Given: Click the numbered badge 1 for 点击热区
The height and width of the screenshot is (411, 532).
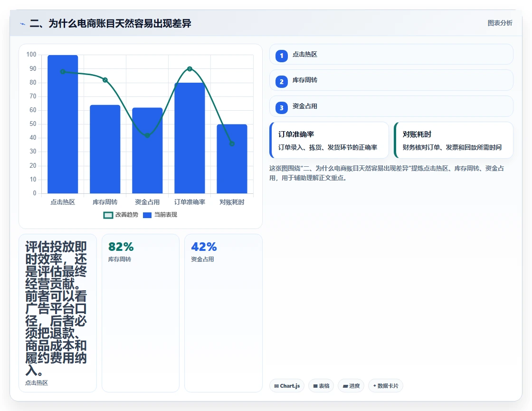Looking at the screenshot, I should pos(281,56).
